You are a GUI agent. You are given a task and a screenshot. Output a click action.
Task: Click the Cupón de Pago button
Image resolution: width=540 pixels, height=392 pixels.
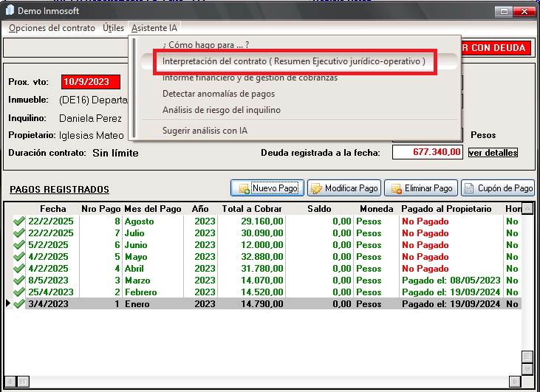click(x=498, y=188)
